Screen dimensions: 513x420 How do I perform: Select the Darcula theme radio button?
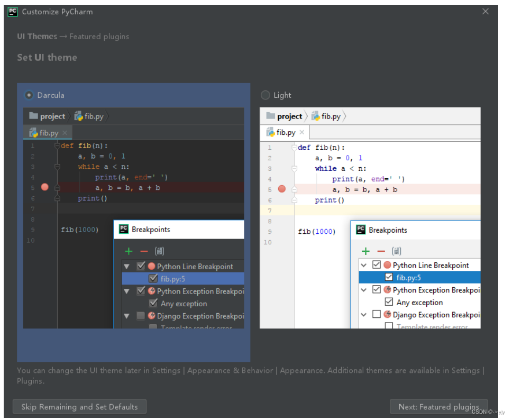29,95
